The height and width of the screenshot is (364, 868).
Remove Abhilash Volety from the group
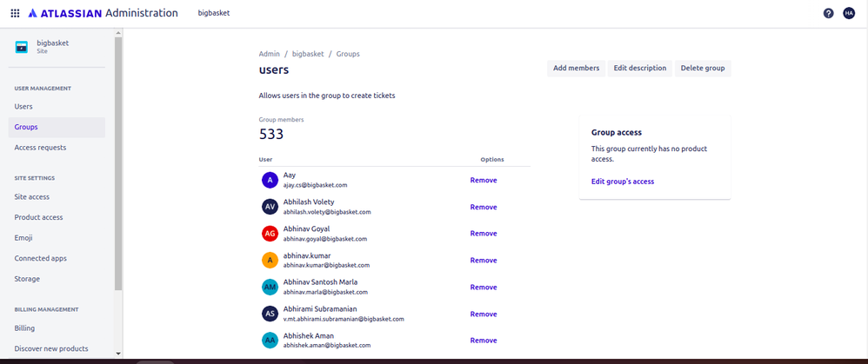[x=484, y=207]
